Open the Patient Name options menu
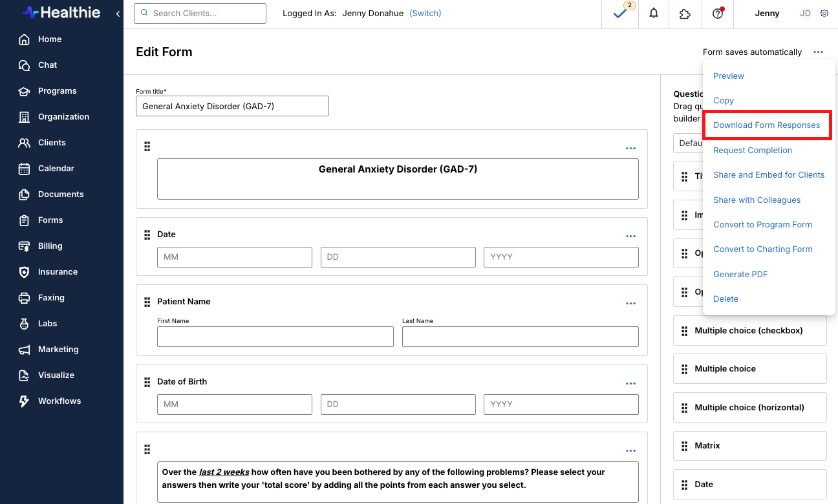The width and height of the screenshot is (838, 504). 630,304
